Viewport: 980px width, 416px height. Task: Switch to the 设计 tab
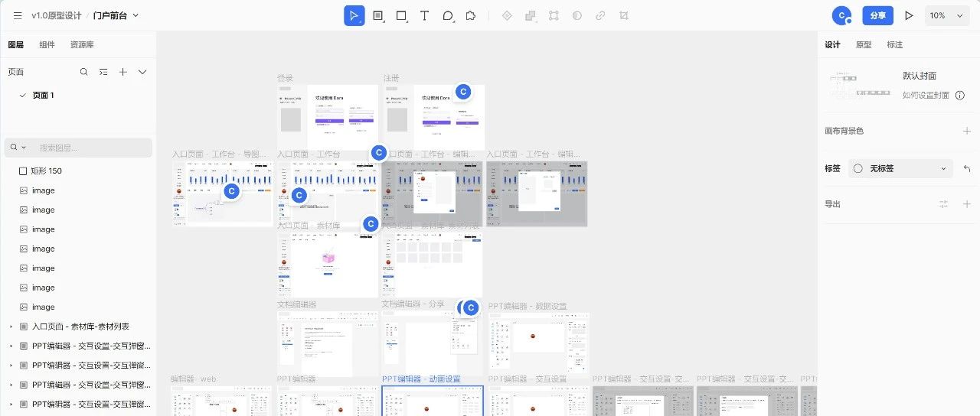coord(832,45)
